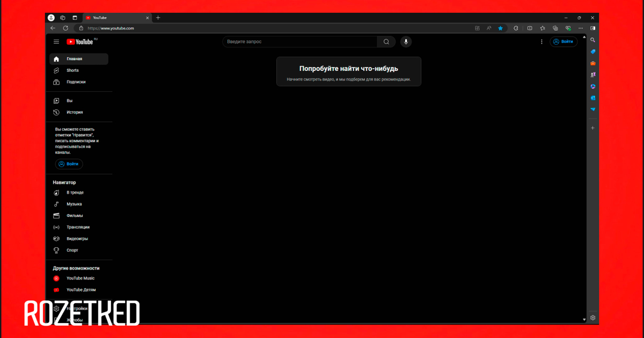
Task: Open the Видеоигры category
Action: pyautogui.click(x=79, y=239)
